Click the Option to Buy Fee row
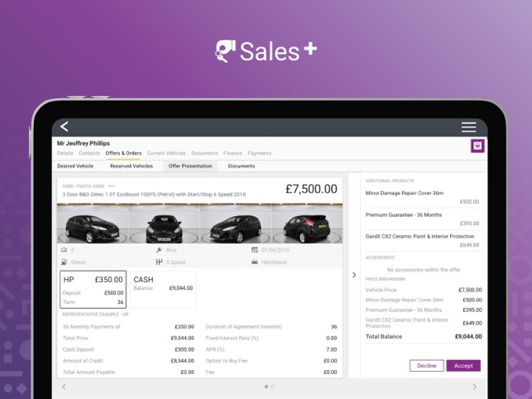This screenshot has width=532, height=399. [x=271, y=361]
